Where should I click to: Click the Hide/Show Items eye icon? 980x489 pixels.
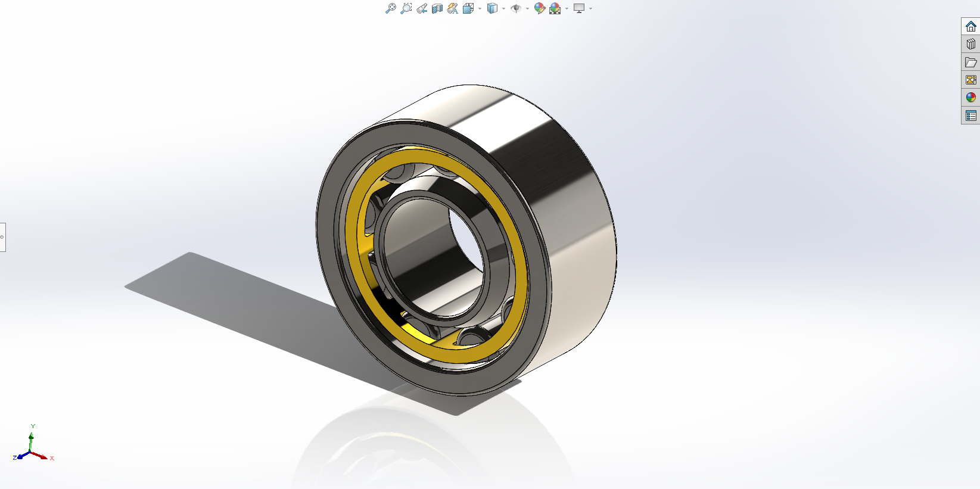516,8
